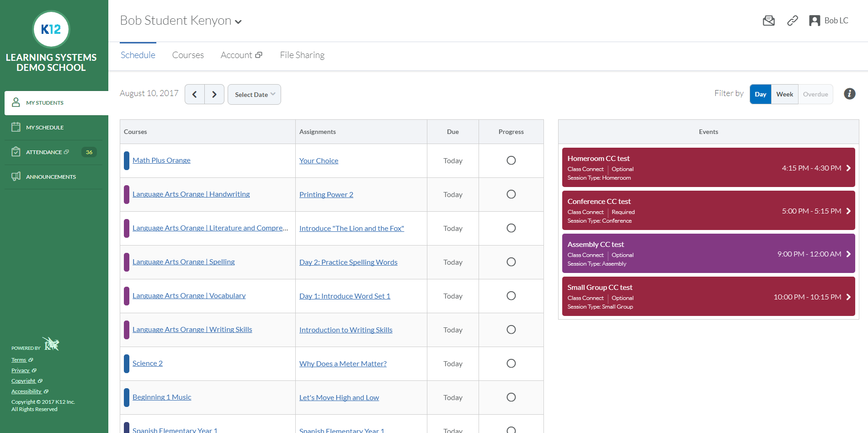868x433 pixels.
Task: Open Day 2: Practice Spelling Words assignment
Action: pyautogui.click(x=348, y=262)
